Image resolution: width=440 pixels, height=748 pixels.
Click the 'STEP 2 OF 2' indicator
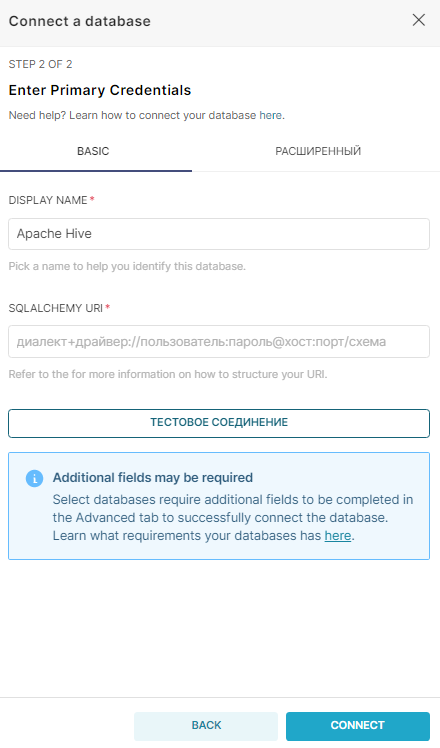coord(41,64)
